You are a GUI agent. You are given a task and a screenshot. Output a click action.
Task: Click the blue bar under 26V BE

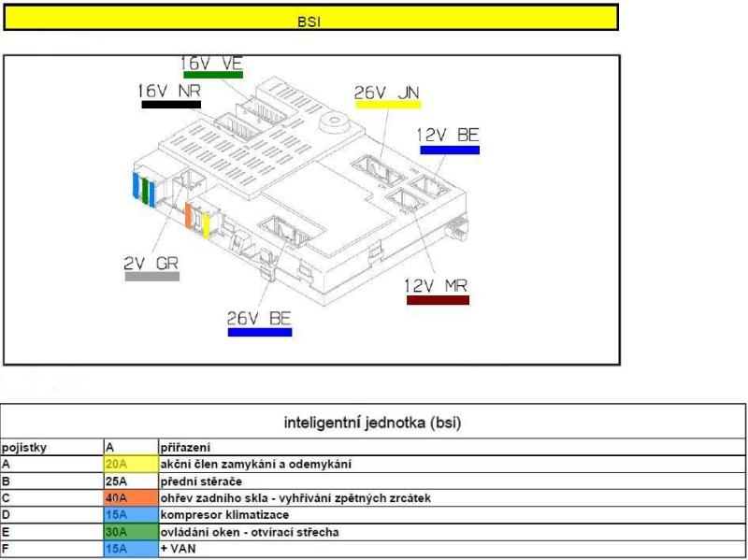point(260,331)
